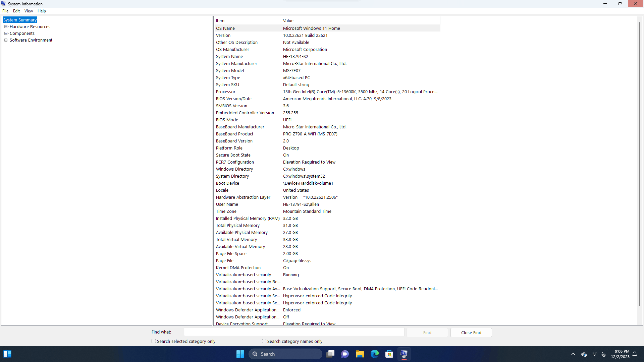This screenshot has width=644, height=362.
Task: Open the View menu
Action: (29, 11)
